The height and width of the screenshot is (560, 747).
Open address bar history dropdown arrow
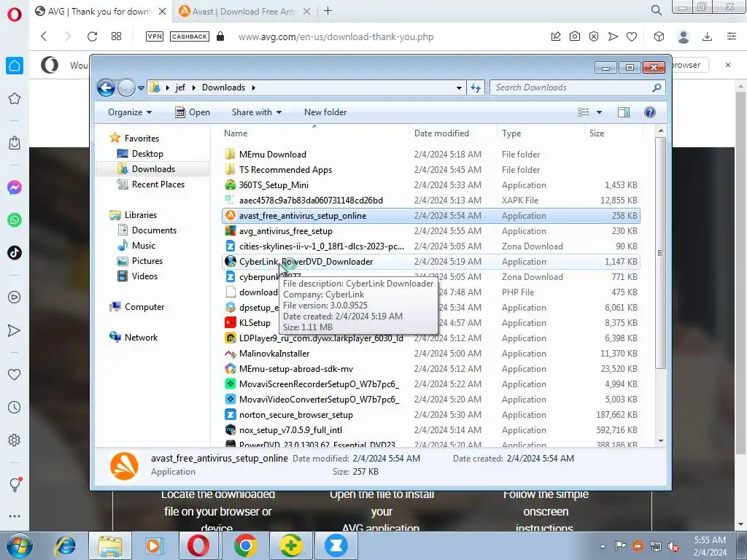tap(459, 88)
